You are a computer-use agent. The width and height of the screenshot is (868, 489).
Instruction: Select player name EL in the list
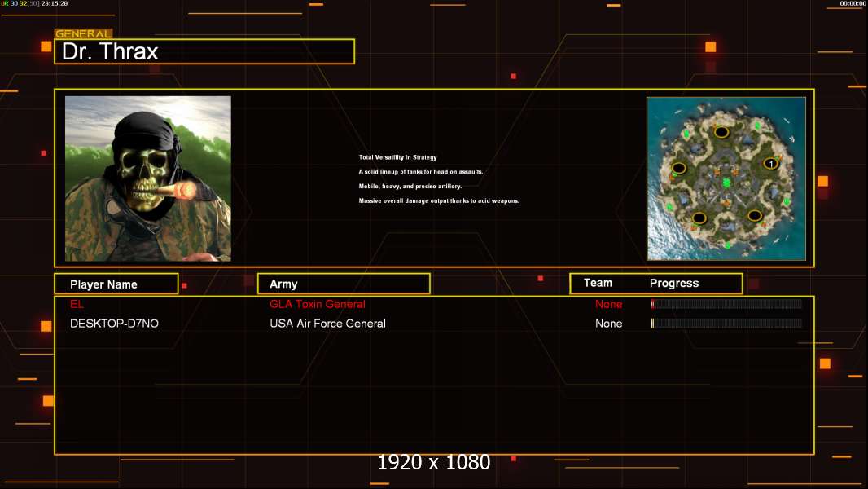77,304
